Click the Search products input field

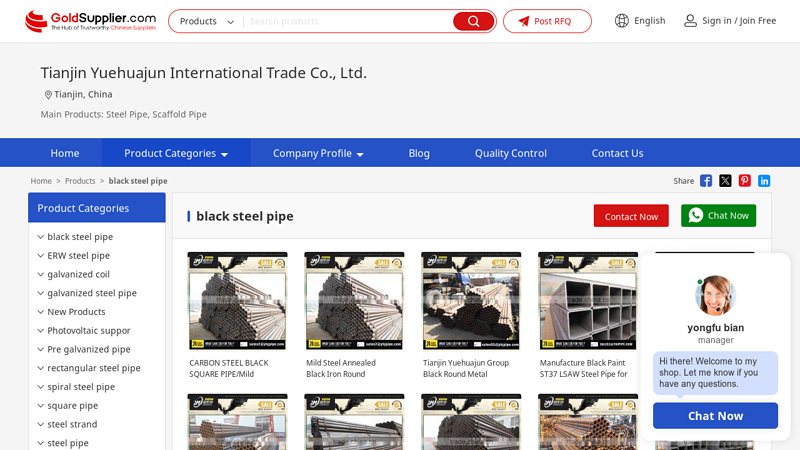[x=348, y=21]
